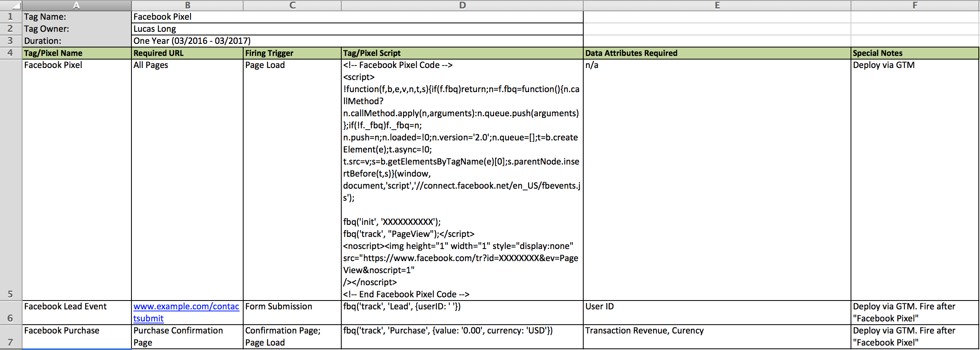
Task: Click the 'Tag Owner:' cell
Action: (76, 29)
